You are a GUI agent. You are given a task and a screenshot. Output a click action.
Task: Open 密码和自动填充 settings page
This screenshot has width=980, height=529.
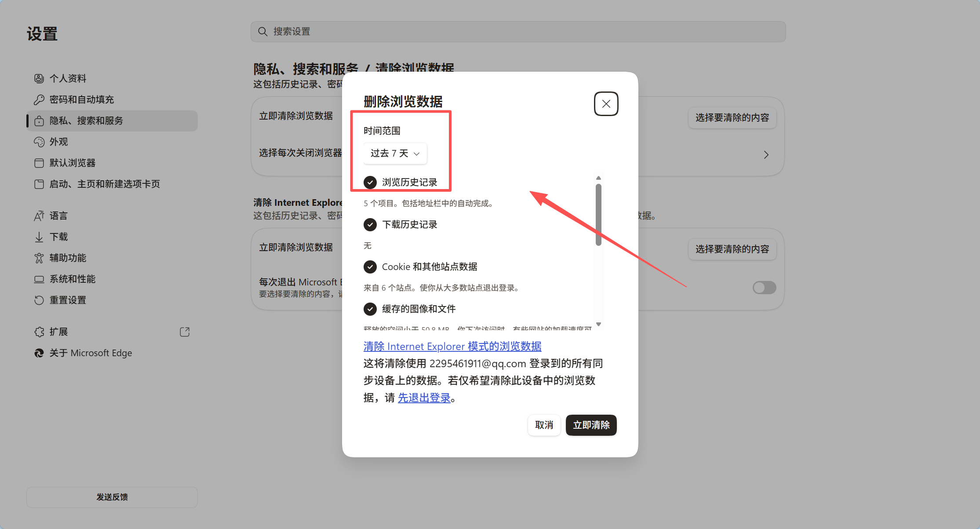[112, 99]
